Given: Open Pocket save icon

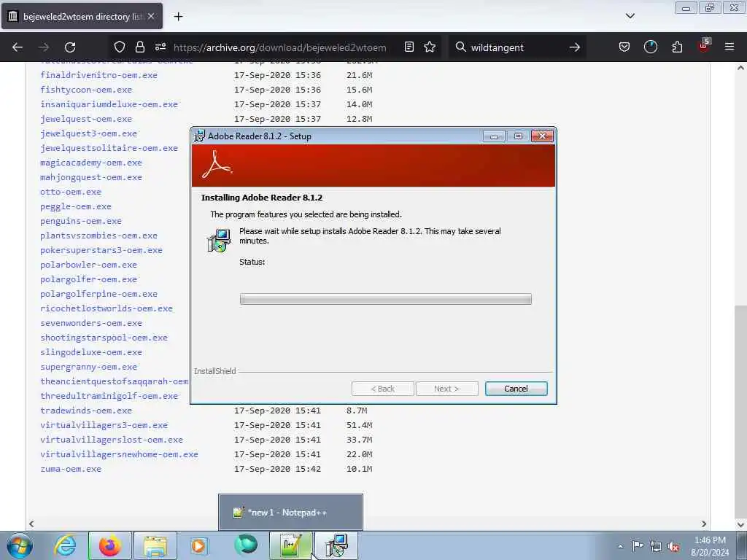Looking at the screenshot, I should pyautogui.click(x=624, y=47).
